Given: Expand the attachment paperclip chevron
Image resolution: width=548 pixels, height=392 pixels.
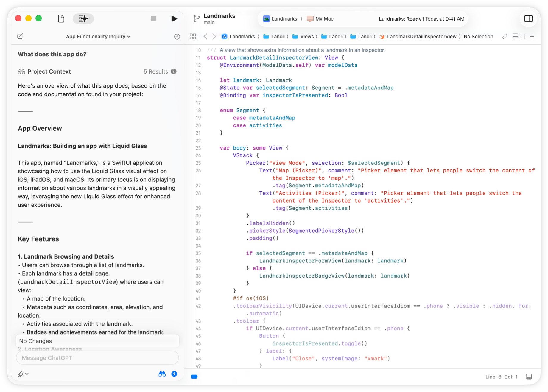Looking at the screenshot, I should (27, 374).
